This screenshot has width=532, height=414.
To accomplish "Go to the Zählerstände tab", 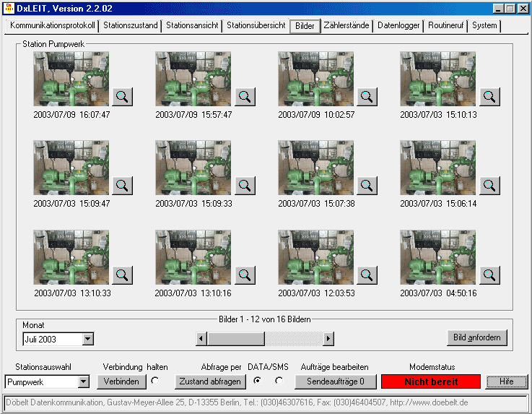I will (x=347, y=25).
